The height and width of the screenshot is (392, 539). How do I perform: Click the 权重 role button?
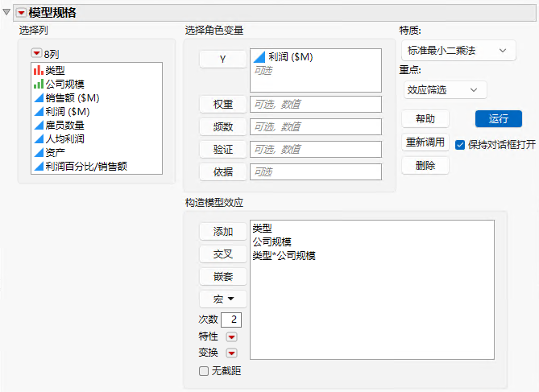tap(222, 104)
